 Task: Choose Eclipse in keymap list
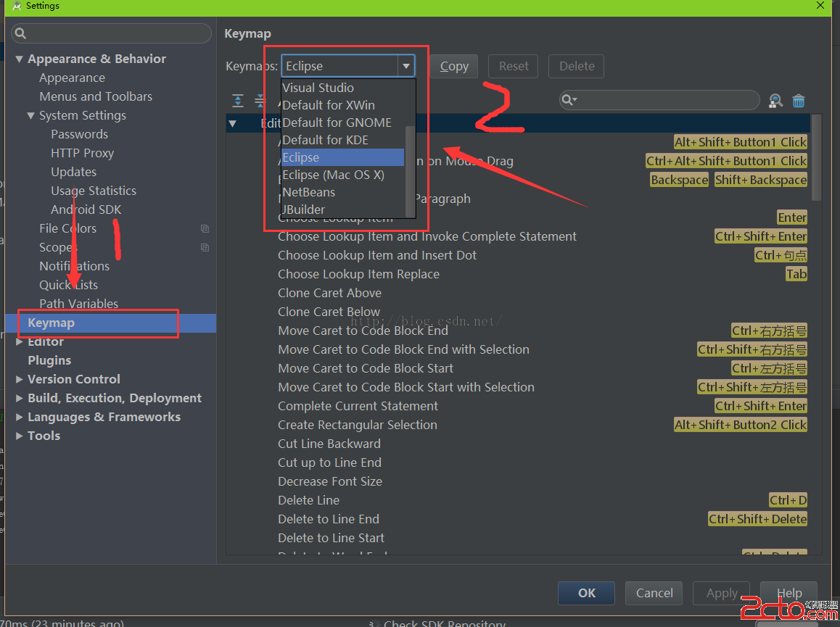[x=343, y=157]
